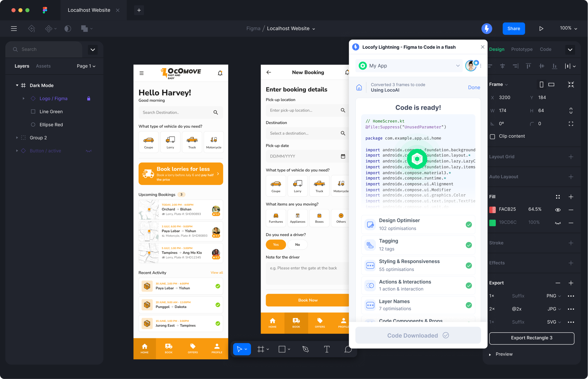The width and height of the screenshot is (588, 379).
Task: Add a new Fill with plus
Action: coord(571,197)
